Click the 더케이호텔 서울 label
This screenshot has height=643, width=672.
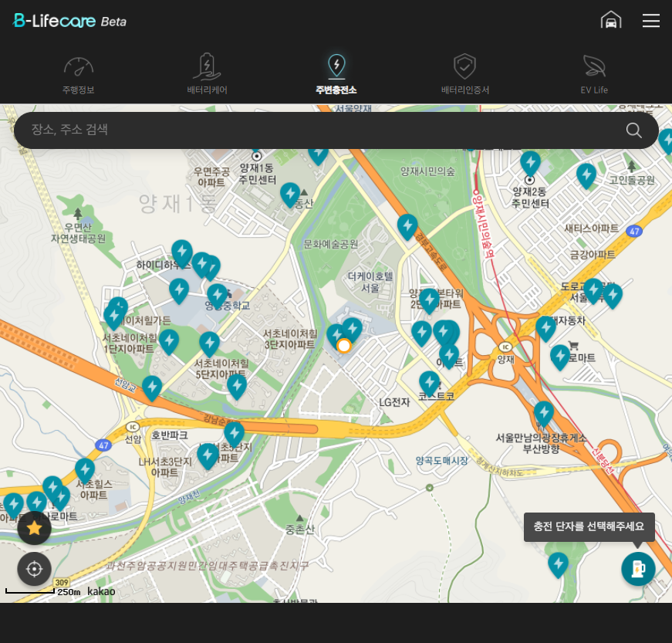point(370,282)
